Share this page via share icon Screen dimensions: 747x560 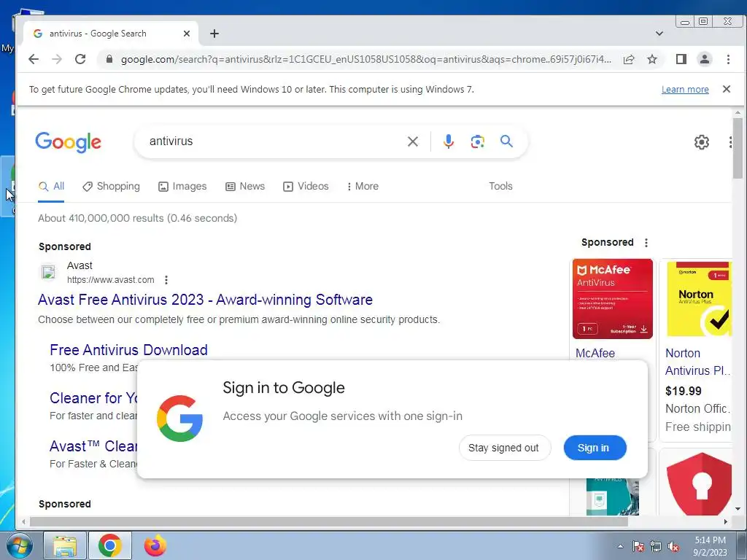tap(629, 59)
